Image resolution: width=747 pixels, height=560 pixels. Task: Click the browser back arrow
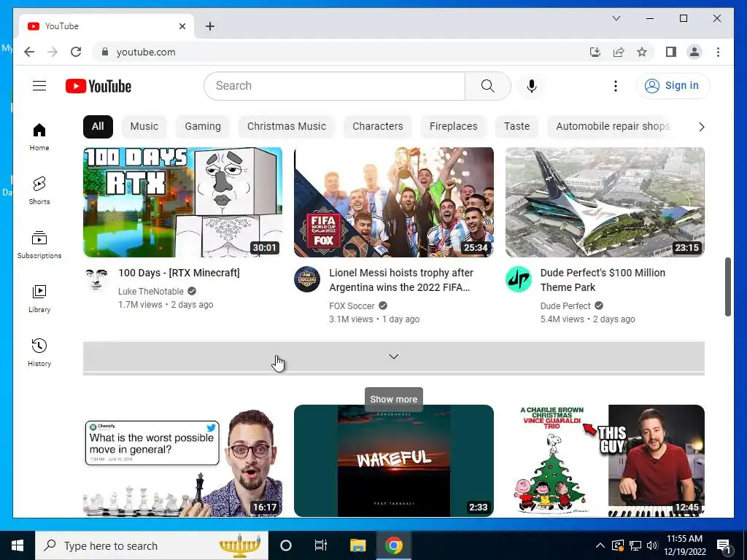[29, 52]
